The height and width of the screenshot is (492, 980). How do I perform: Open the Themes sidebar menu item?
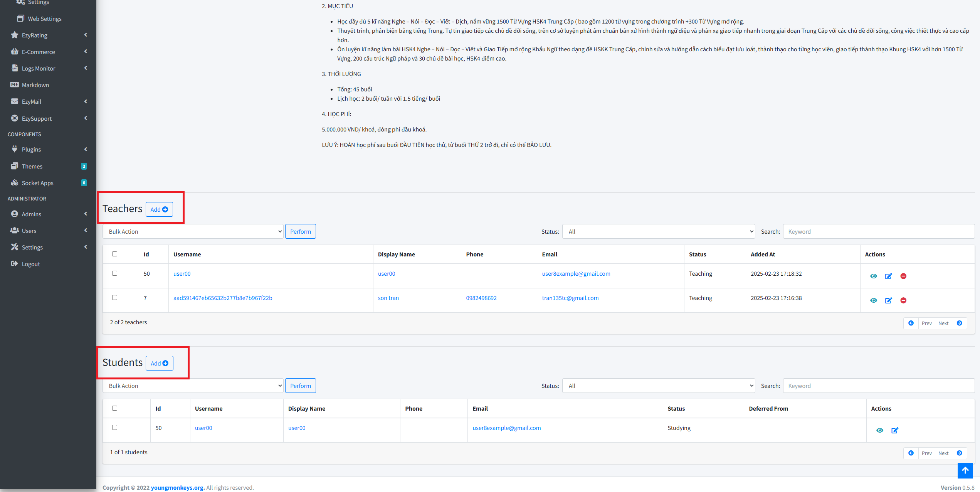coord(32,166)
